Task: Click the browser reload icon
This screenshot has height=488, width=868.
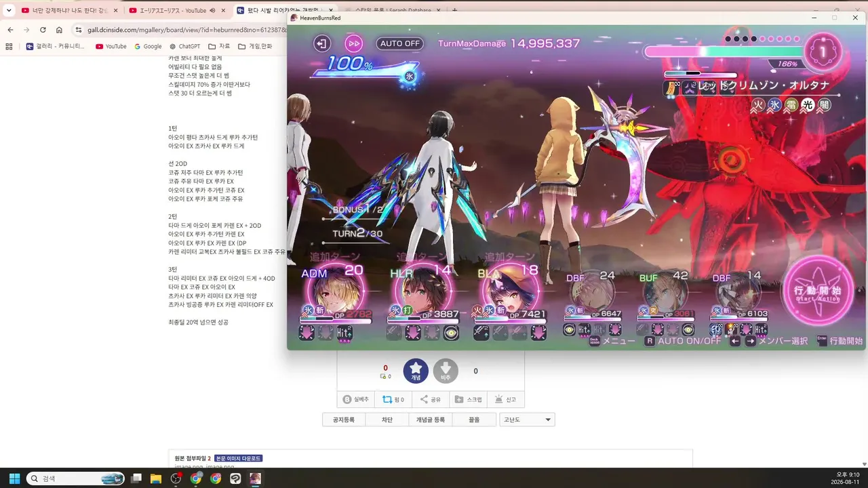Action: pos(43,30)
